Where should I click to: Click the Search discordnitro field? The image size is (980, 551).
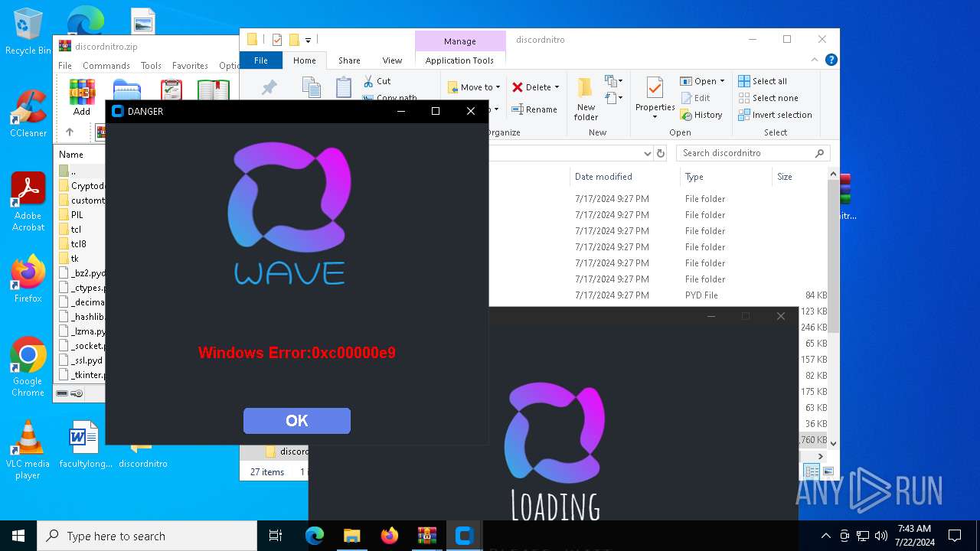click(753, 153)
